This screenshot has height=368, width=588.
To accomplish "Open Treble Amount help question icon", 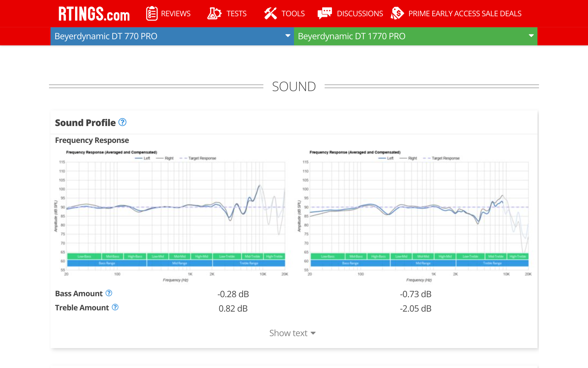I will tap(115, 307).
